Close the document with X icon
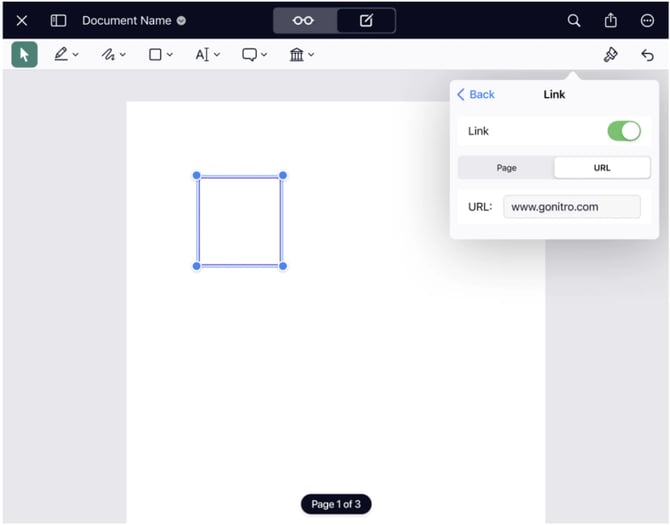Screen dimensions: 670x525 [22, 20]
